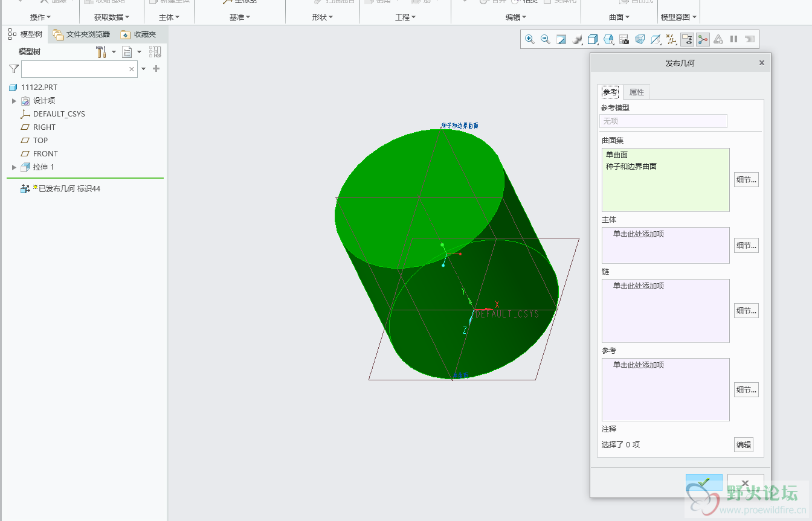Activate the 主体 collector box
Viewport: 812px width, 521px height.
(665, 245)
